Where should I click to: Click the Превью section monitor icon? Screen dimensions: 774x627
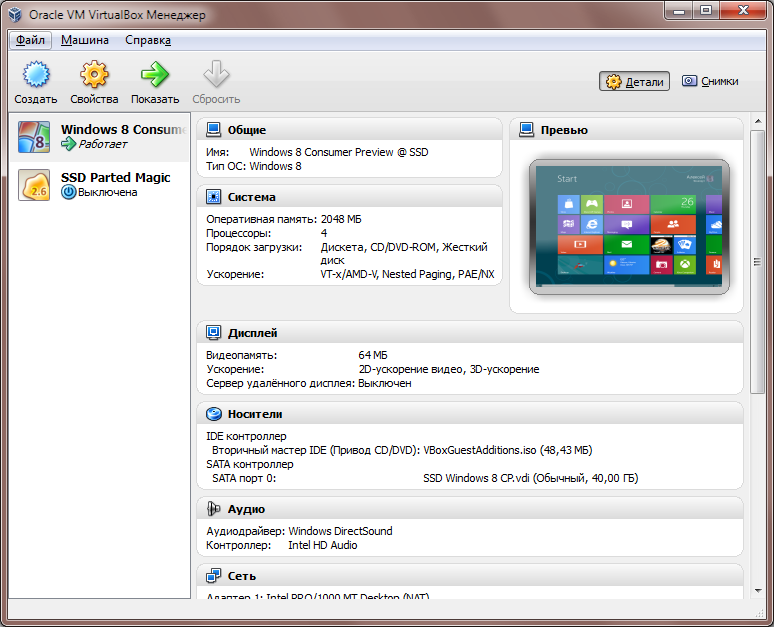point(526,129)
